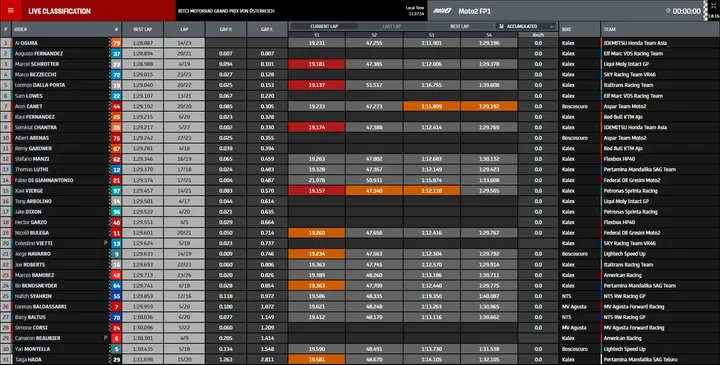Click best lap time 1:28.887 for Ogura
This screenshot has height=365, width=720.
[x=142, y=43]
